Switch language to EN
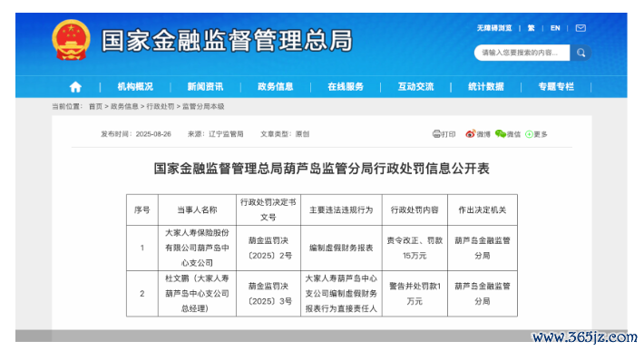644x351 pixels. [x=555, y=28]
